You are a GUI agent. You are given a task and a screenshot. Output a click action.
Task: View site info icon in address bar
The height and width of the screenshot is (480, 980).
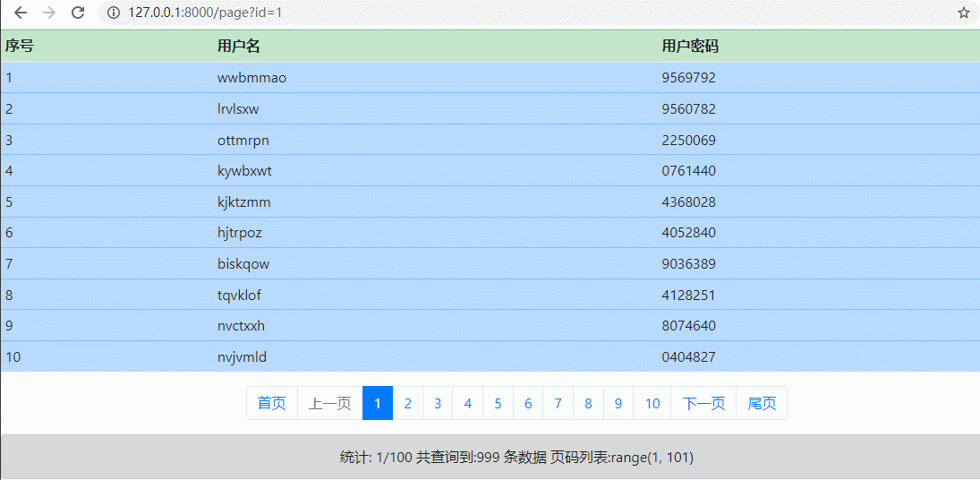[113, 13]
